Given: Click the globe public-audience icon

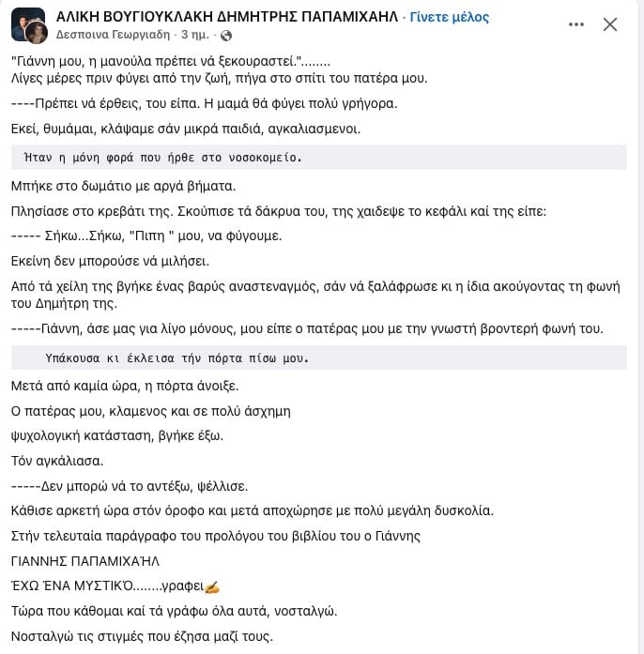Looking at the screenshot, I should tap(226, 36).
